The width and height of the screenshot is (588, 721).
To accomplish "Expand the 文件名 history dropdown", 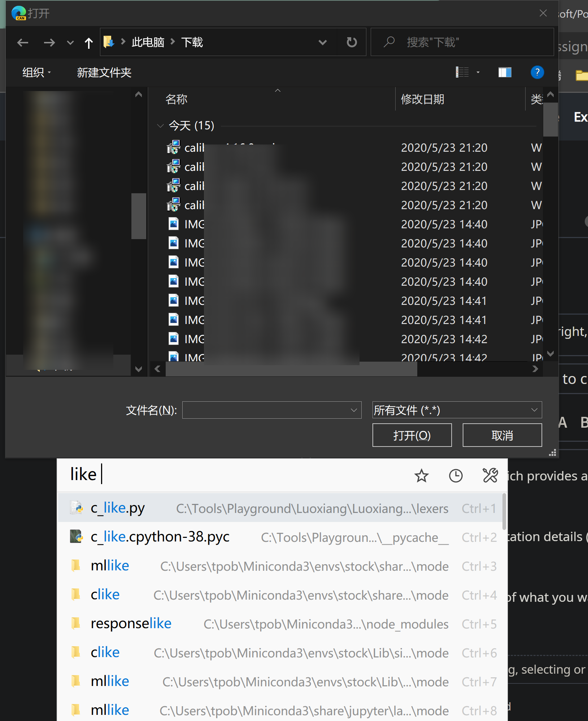I will coord(354,410).
